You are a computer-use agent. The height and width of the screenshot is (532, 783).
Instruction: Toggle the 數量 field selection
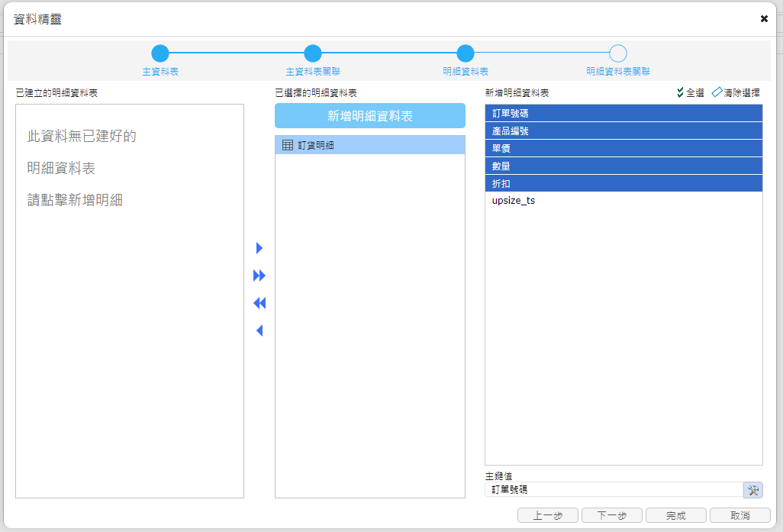tap(623, 166)
